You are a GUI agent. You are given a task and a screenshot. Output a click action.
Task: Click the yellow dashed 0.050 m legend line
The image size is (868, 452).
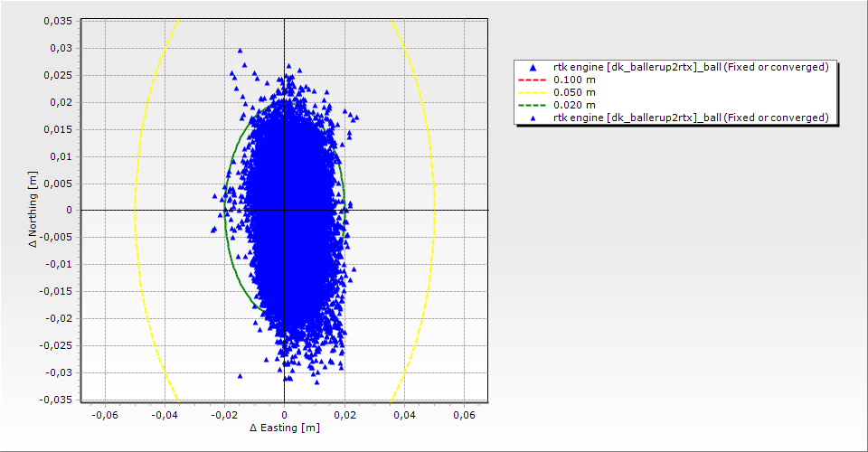[532, 92]
